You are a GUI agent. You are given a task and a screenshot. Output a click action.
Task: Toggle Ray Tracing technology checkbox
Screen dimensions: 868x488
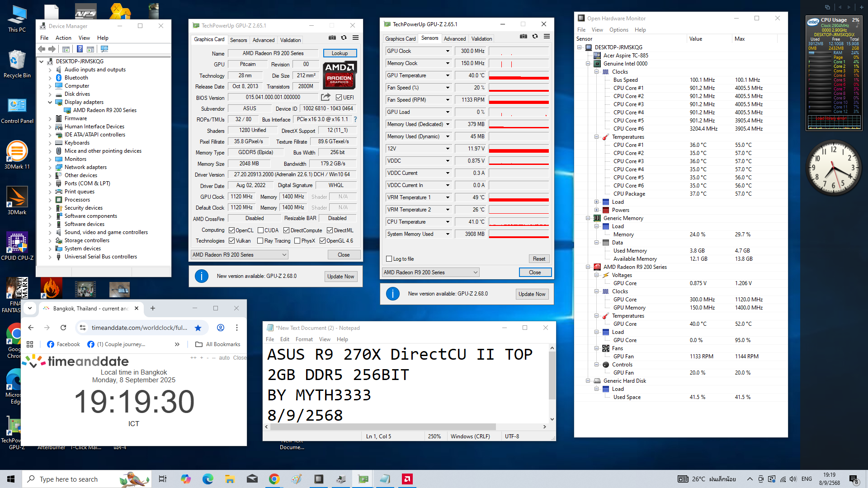pyautogui.click(x=260, y=241)
